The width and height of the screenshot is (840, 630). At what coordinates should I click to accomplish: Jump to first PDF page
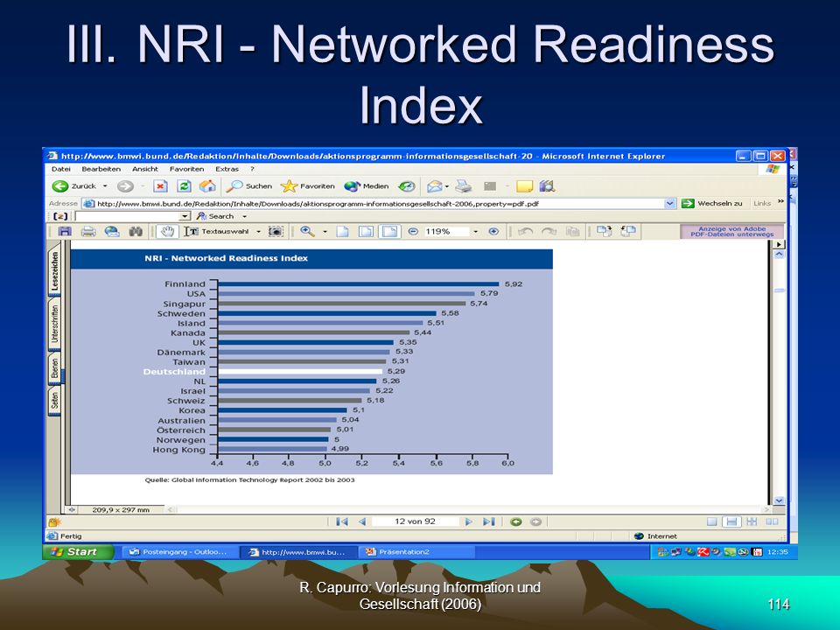pyautogui.click(x=342, y=521)
